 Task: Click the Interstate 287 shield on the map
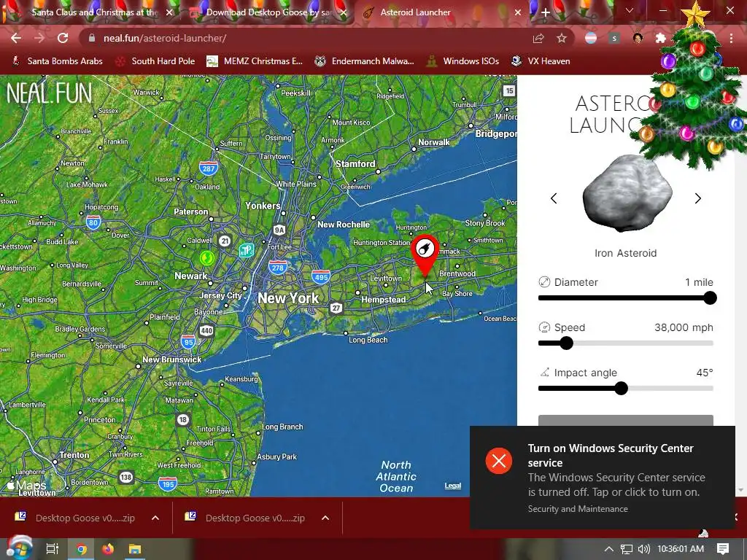(208, 168)
